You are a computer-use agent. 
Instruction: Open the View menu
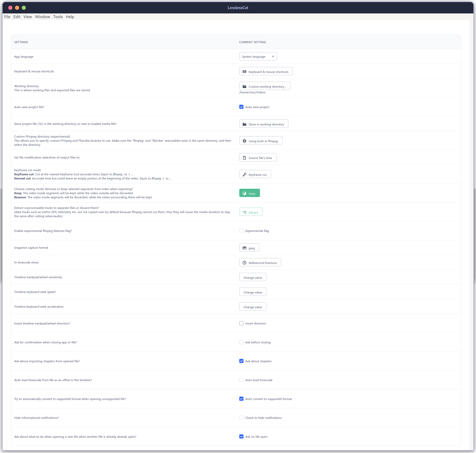point(28,17)
